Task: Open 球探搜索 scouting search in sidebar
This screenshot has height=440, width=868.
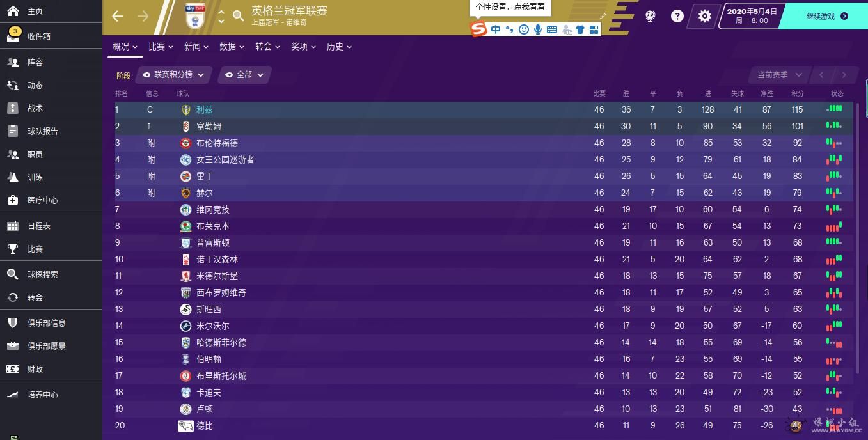Action: click(42, 274)
